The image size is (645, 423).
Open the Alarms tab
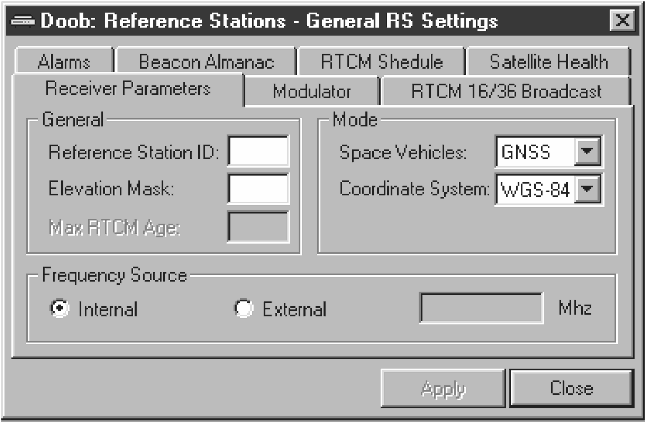pyautogui.click(x=64, y=61)
